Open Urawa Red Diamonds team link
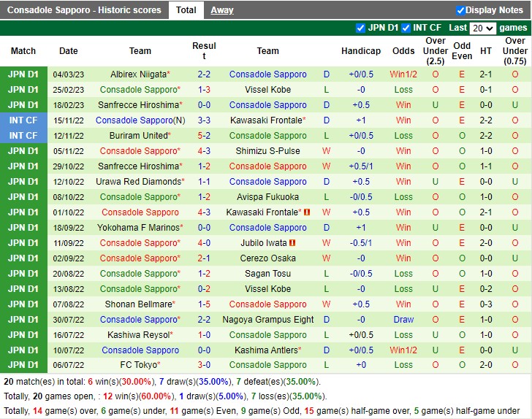Viewport: 532px width, 419px height. pyautogui.click(x=138, y=181)
